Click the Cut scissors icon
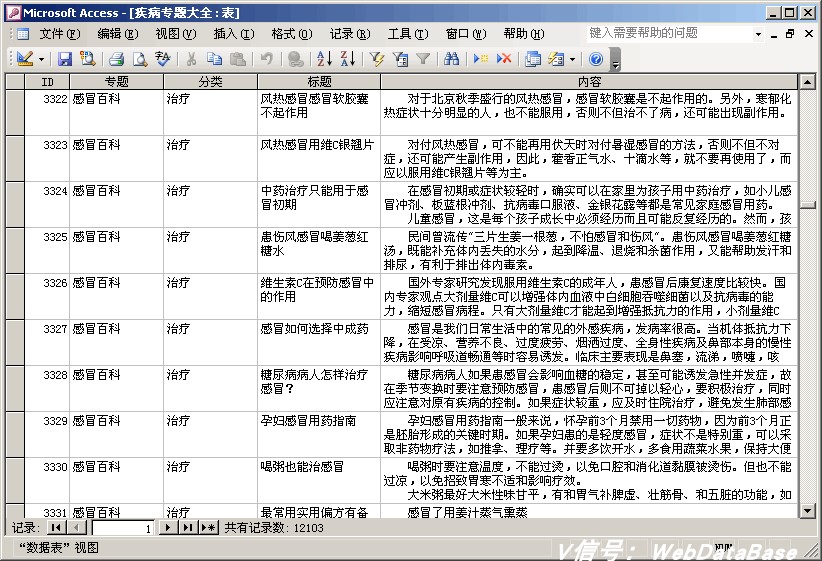This screenshot has width=822, height=561. [191, 59]
